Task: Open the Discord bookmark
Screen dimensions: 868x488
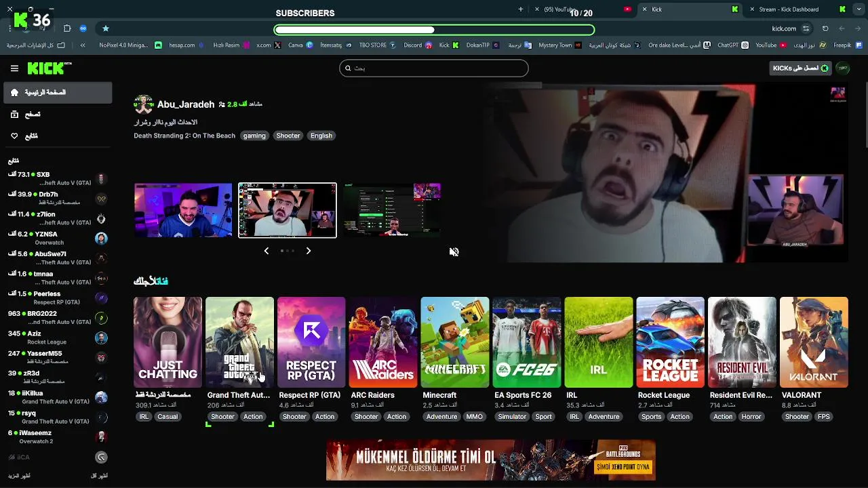Action: point(418,45)
